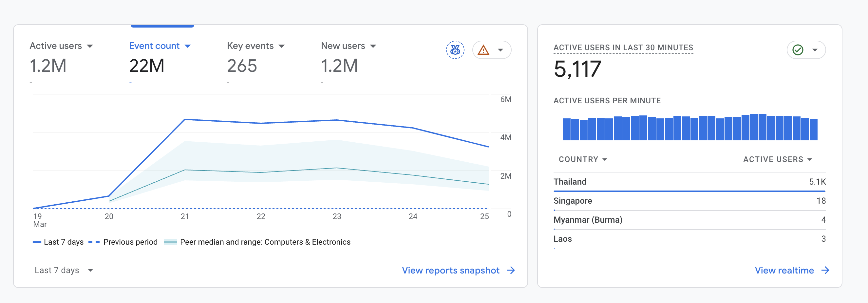This screenshot has width=868, height=303.
Task: Click Peer median legend color swatch
Action: pyautogui.click(x=170, y=242)
